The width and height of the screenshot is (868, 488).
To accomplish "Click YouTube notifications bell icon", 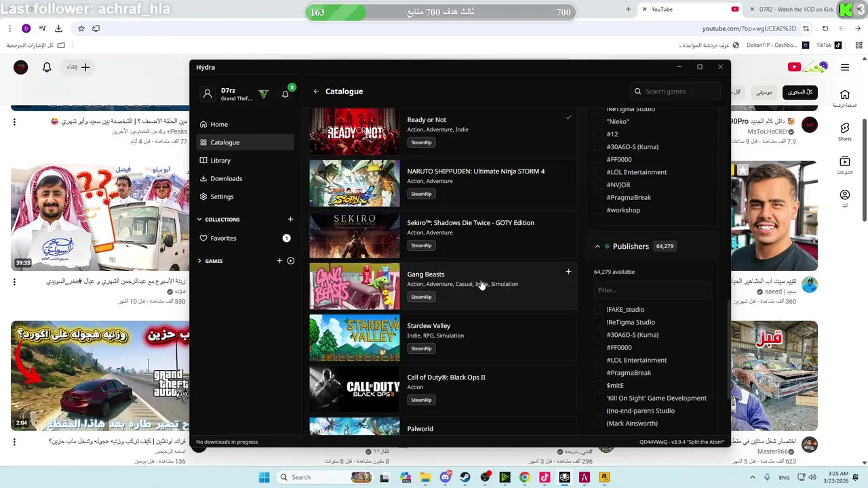I will tap(47, 67).
